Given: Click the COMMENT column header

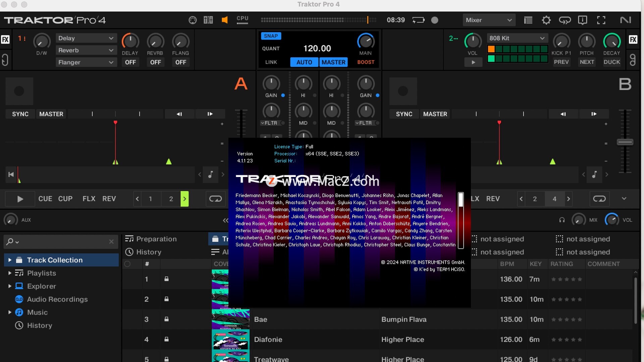Looking at the screenshot, I should coord(604,264).
